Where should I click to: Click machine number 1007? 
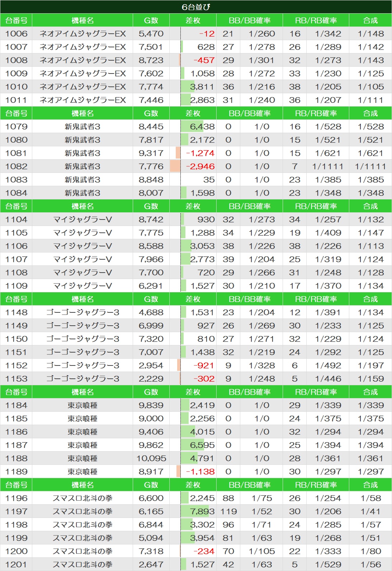point(16,47)
